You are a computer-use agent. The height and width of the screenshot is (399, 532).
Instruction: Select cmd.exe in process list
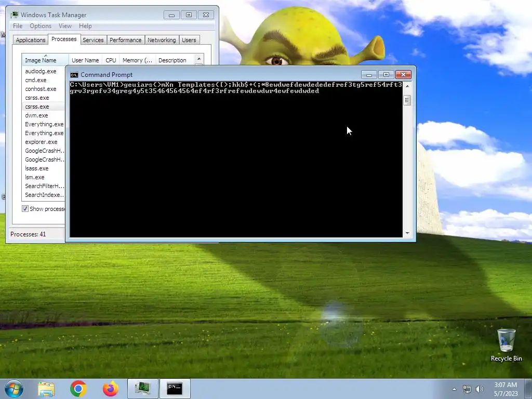(36, 80)
